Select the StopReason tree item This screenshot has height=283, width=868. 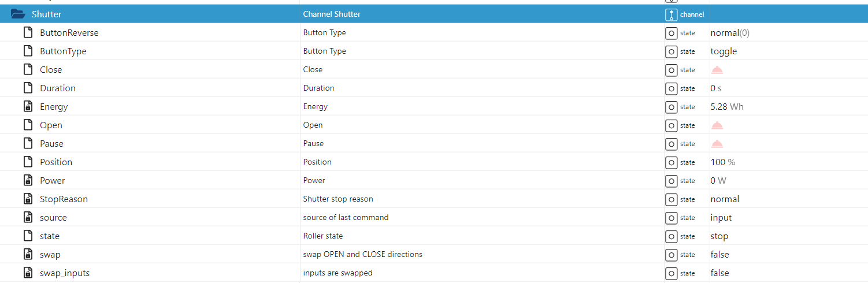click(x=64, y=199)
